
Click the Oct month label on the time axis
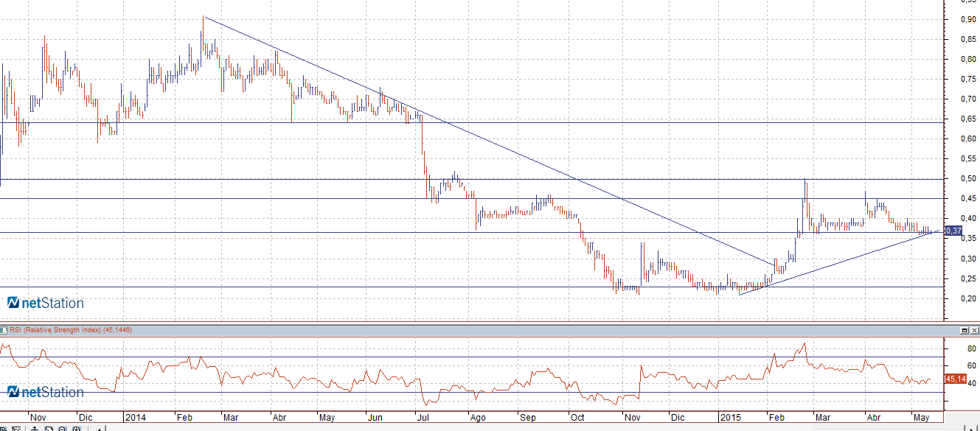tap(577, 417)
